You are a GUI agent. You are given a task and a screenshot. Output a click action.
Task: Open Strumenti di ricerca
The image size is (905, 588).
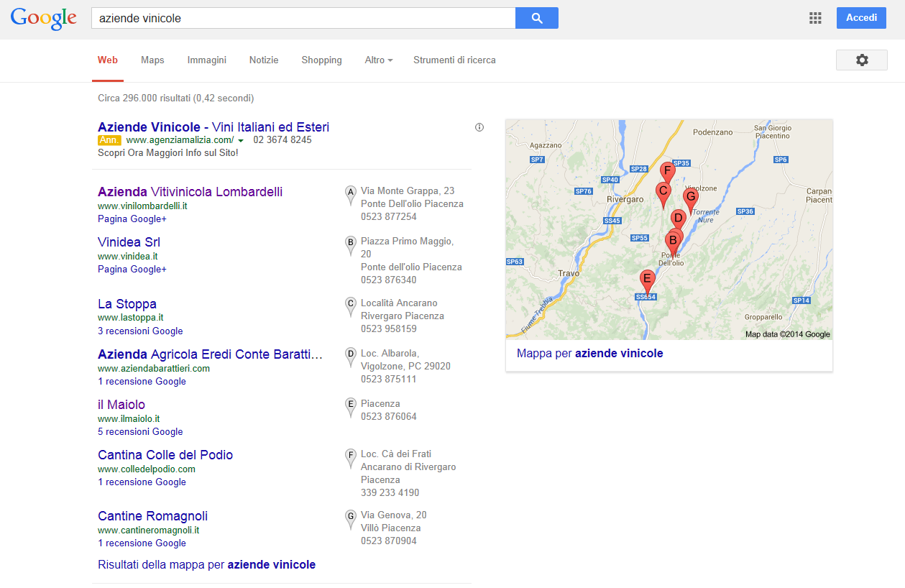[454, 60]
